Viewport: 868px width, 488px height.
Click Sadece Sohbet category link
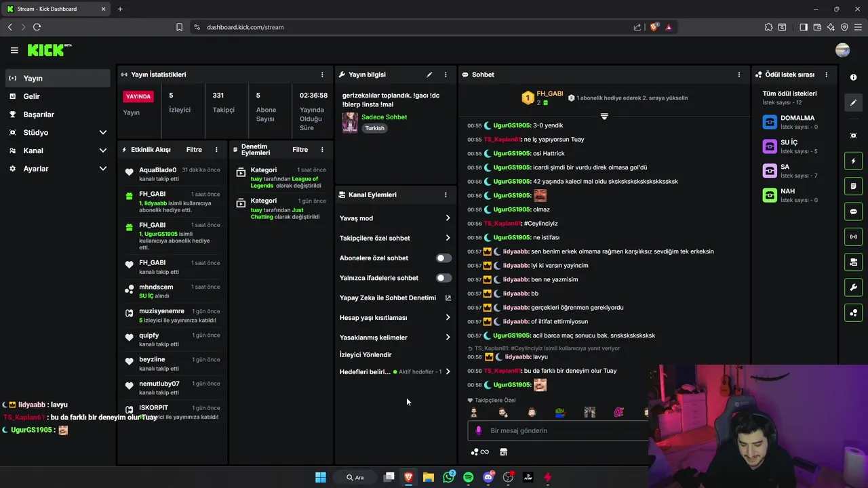coord(384,117)
